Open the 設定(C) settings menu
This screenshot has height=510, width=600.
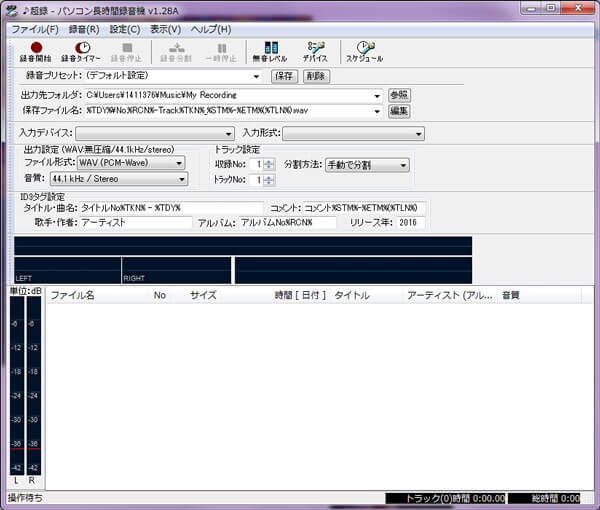(x=124, y=29)
